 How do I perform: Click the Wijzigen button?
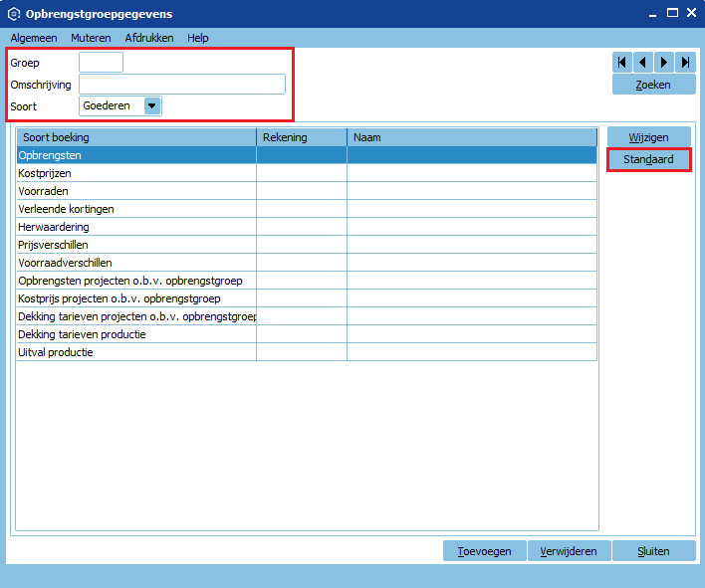coord(648,137)
